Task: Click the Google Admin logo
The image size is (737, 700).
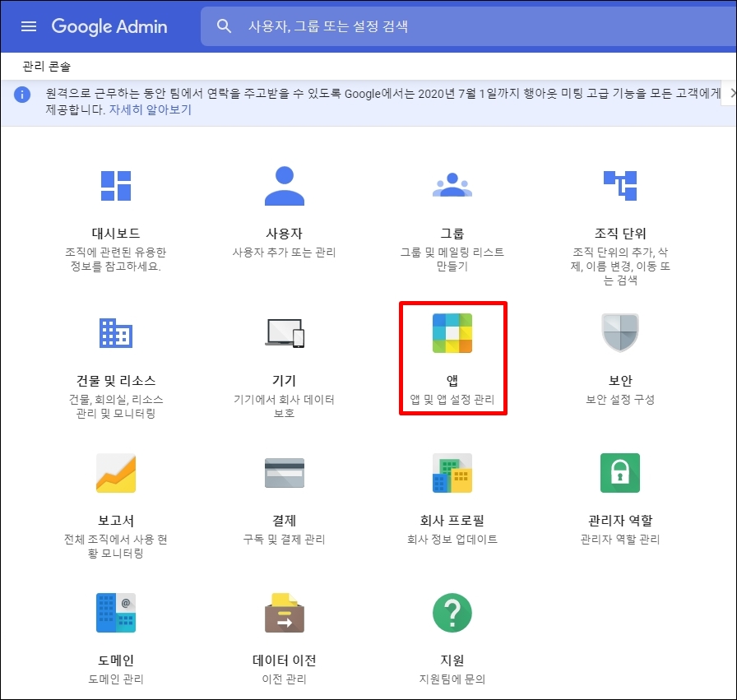Action: tap(109, 26)
